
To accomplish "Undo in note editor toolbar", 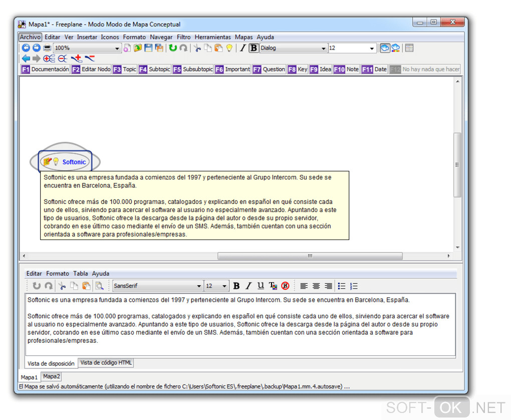I will pos(37,286).
